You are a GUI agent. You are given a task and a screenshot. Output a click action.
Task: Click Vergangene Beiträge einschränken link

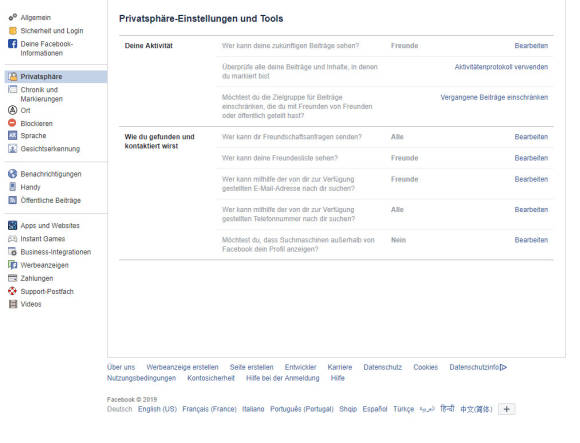click(x=494, y=97)
